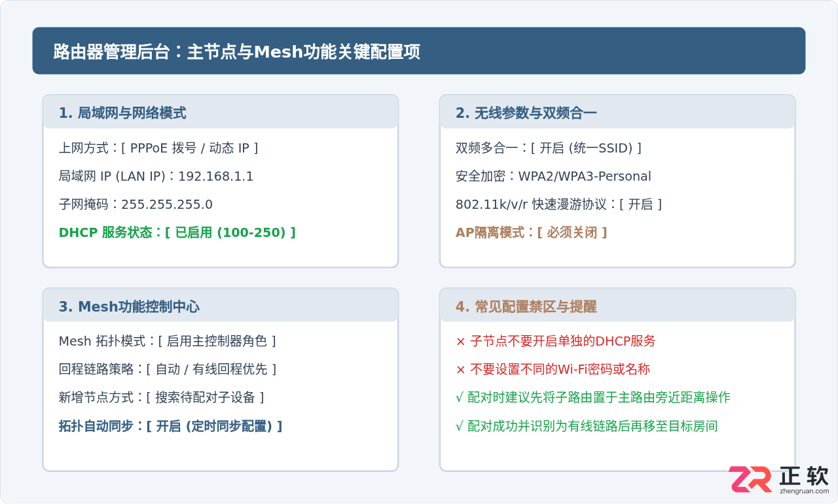Select the "2. 无线参数与双频合一" card header
The height and width of the screenshot is (504, 838).
click(x=617, y=113)
